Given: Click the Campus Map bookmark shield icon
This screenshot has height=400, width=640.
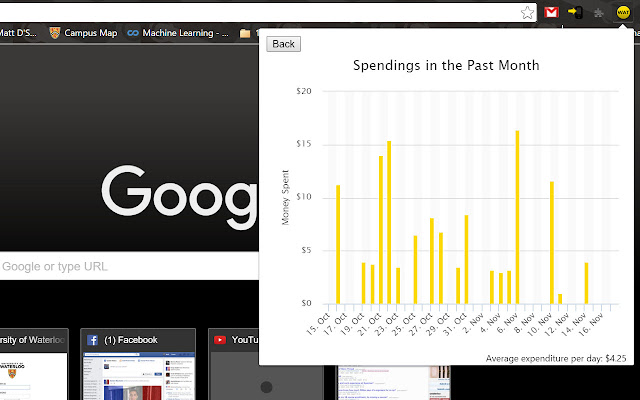Looking at the screenshot, I should pos(55,33).
